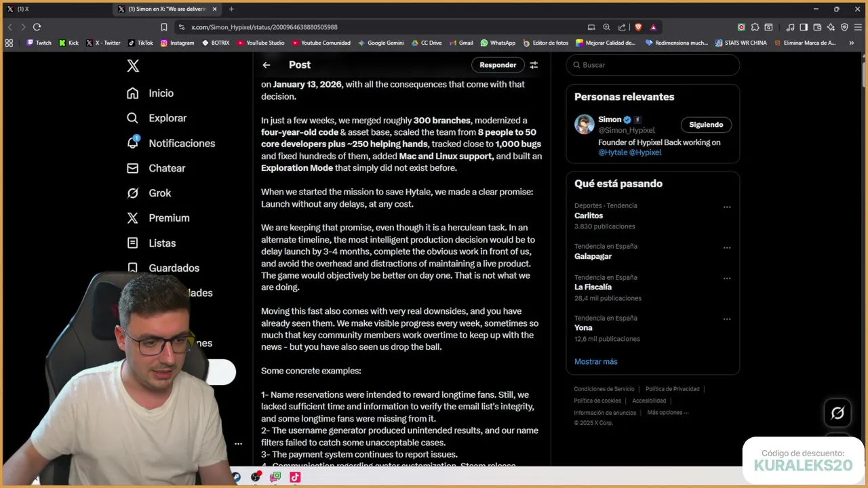Open the reply sort settings icon
868x488 pixels.
pyautogui.click(x=534, y=65)
